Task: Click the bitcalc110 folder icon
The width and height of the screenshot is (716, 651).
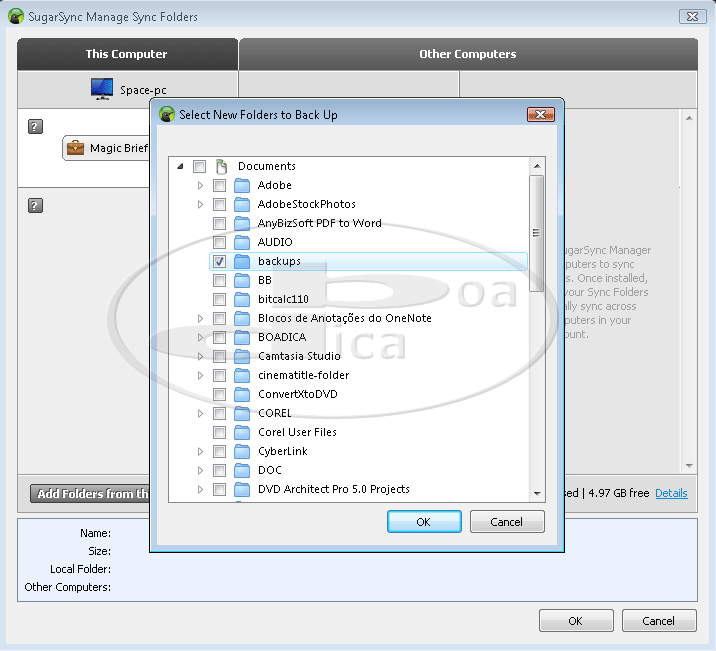Action: tap(242, 299)
